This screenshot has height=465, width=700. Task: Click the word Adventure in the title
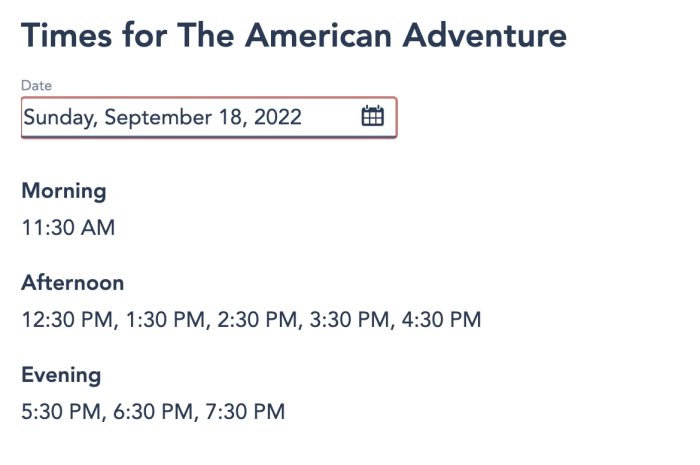485,35
